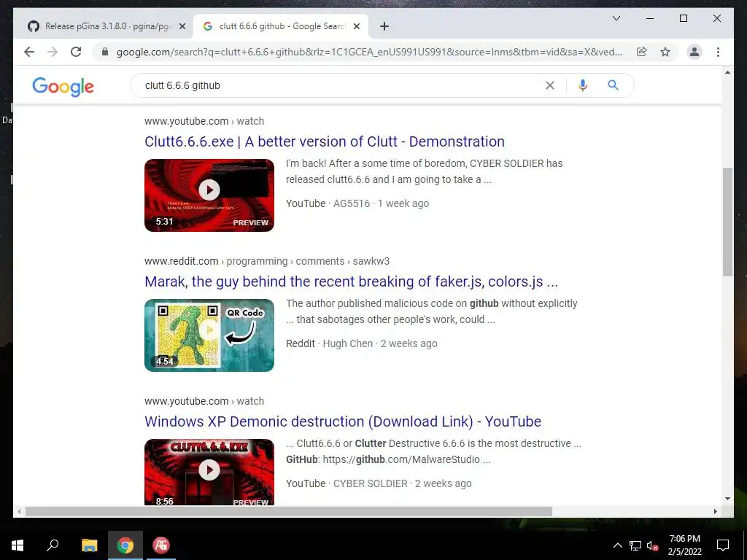747x560 pixels.
Task: Open Chrome three-dot menu
Action: point(718,52)
